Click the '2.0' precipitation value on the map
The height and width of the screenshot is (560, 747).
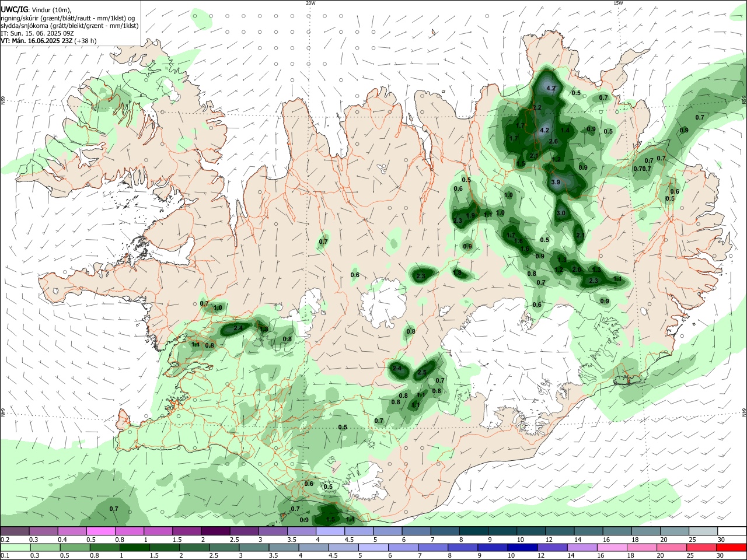[576, 269]
